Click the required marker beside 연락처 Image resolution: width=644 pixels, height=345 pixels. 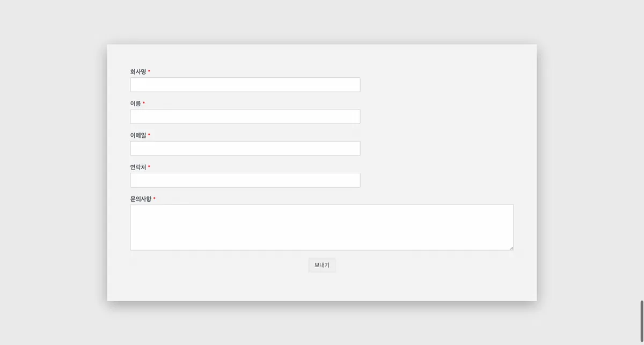[149, 167]
